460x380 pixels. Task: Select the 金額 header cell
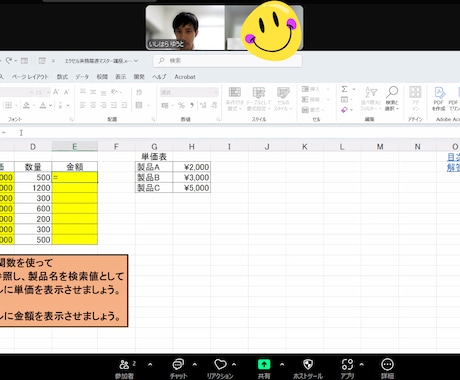(75, 167)
